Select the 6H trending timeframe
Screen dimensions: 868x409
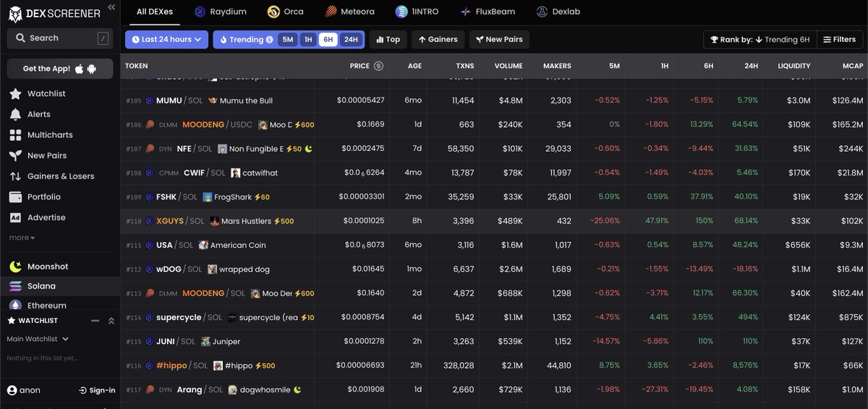[x=328, y=40]
